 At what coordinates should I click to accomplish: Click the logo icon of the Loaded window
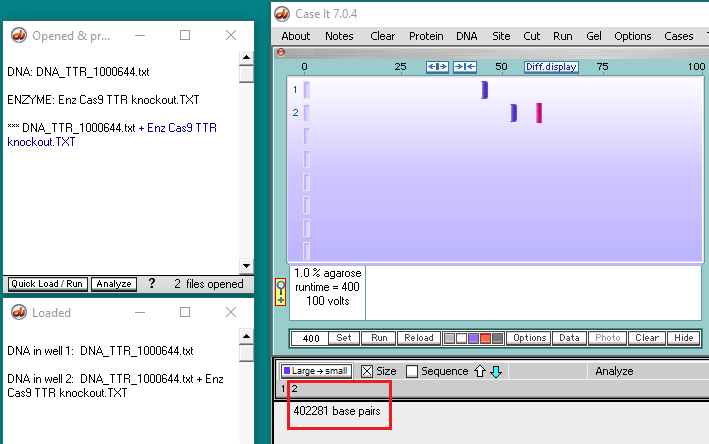19,312
